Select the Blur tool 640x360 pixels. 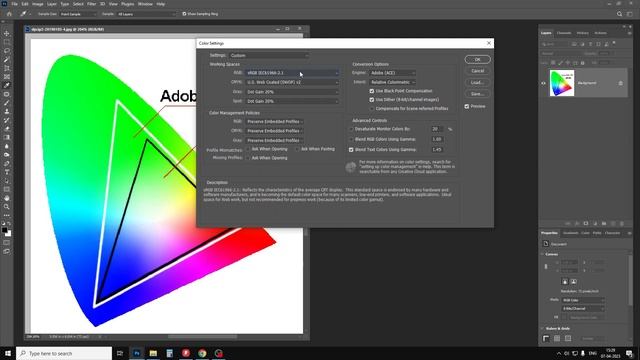(x=7, y=146)
